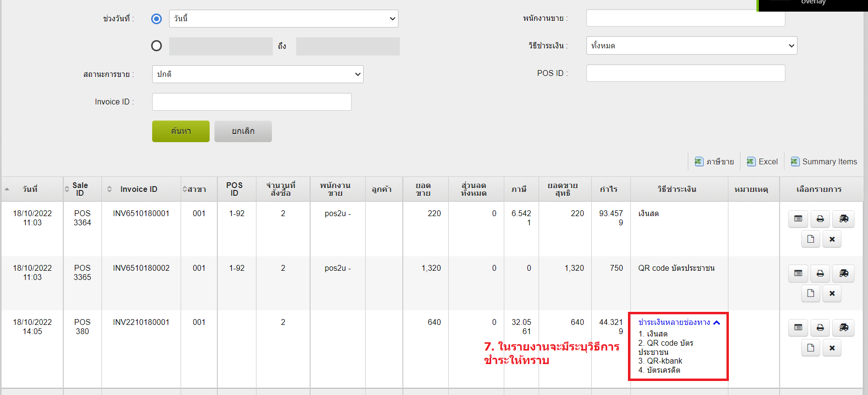The image size is (868, 395).
Task: Sort by date column arrow
Action: tap(7, 189)
